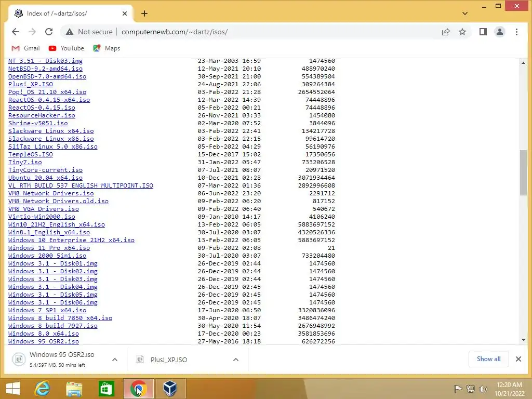
Task: Click the Plus!_XP.ISO link
Action: [x=31, y=84]
